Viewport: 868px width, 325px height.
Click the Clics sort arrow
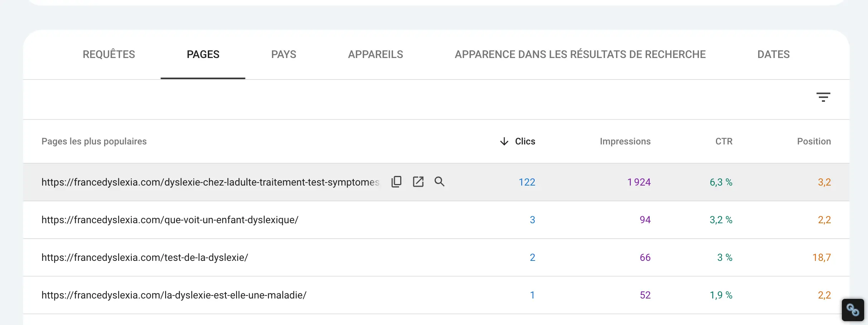click(x=504, y=141)
